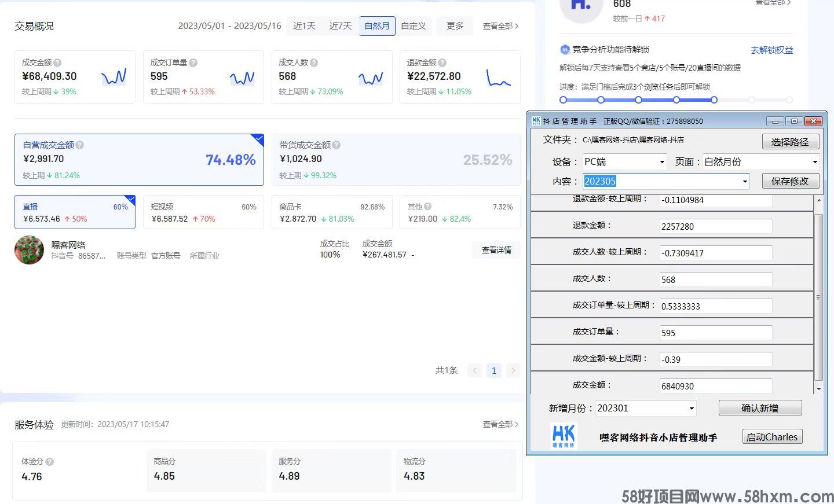Open 设备 dropdown showing PC端

(624, 162)
